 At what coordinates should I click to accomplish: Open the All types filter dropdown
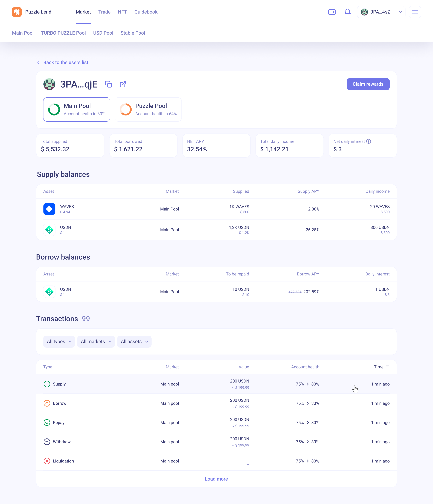59,341
